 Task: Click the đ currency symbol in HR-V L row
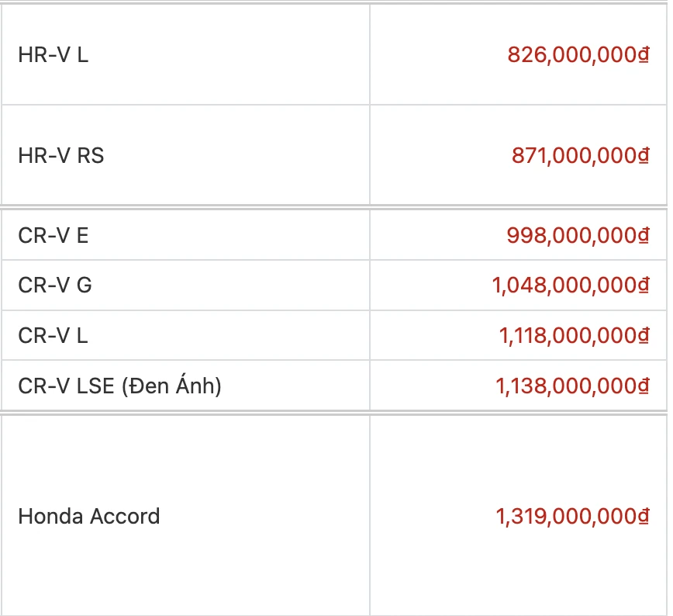(644, 55)
